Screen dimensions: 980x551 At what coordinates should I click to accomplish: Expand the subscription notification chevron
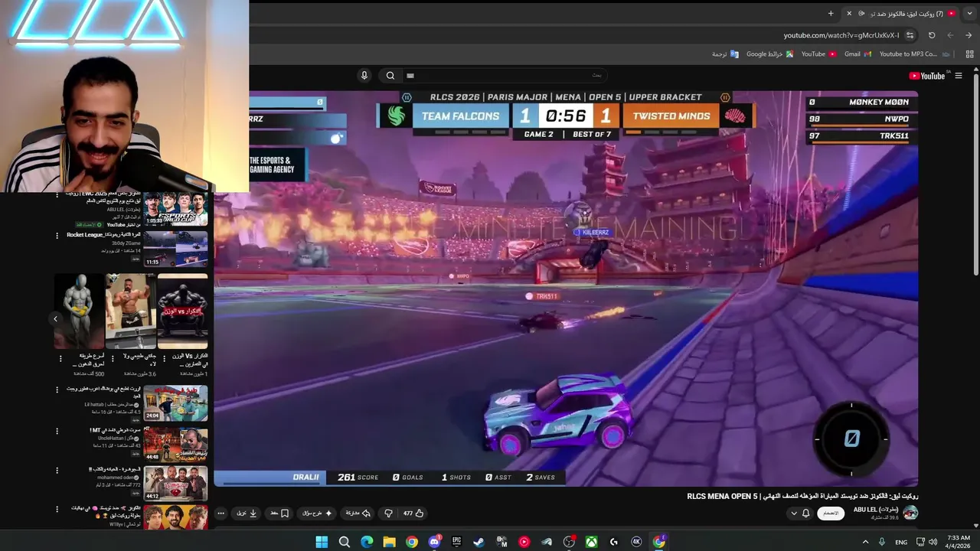click(x=793, y=514)
